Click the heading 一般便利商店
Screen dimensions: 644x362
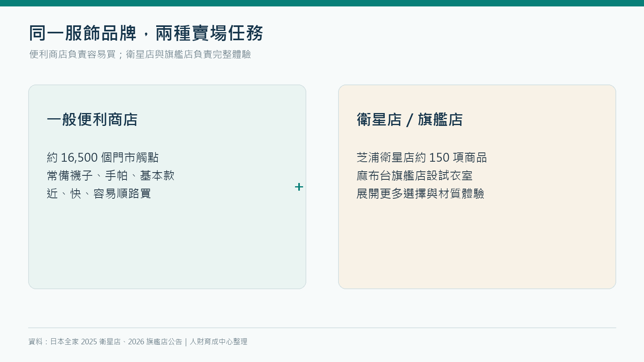92,119
